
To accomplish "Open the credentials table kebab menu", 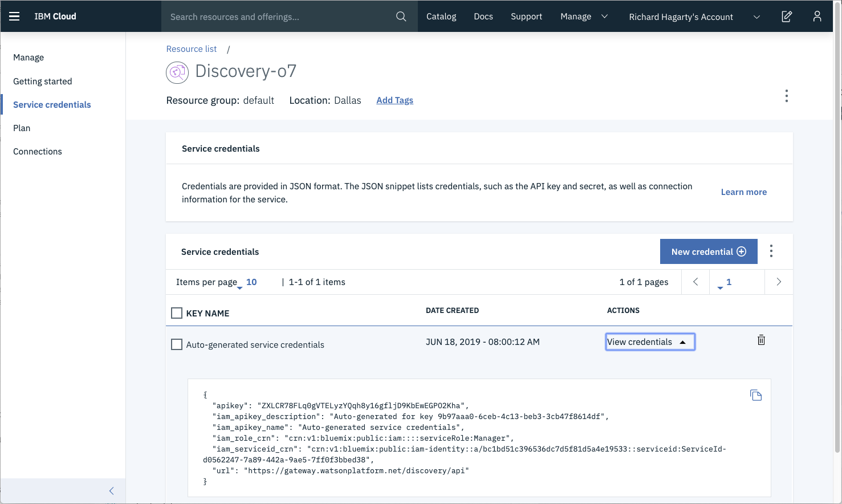I will tap(771, 251).
